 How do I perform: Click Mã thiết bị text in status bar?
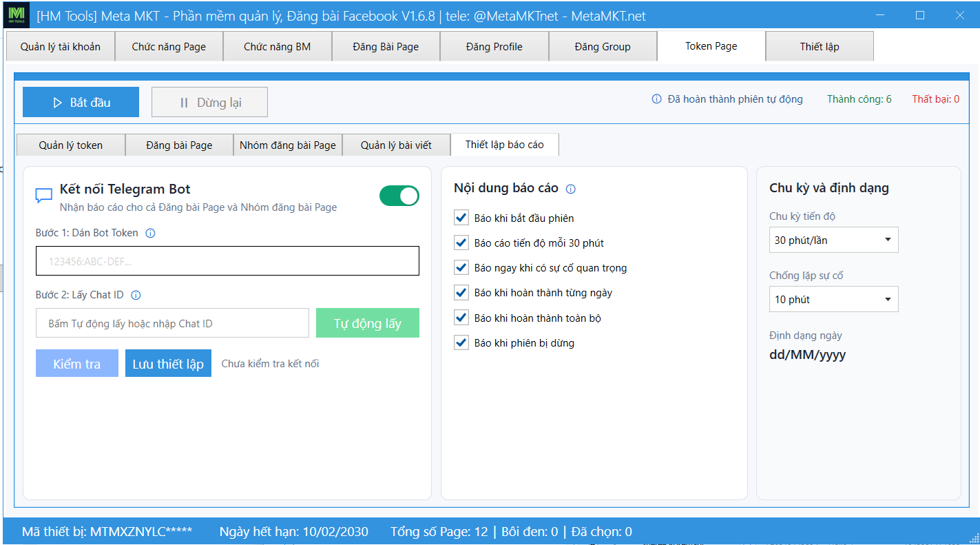pos(107,531)
